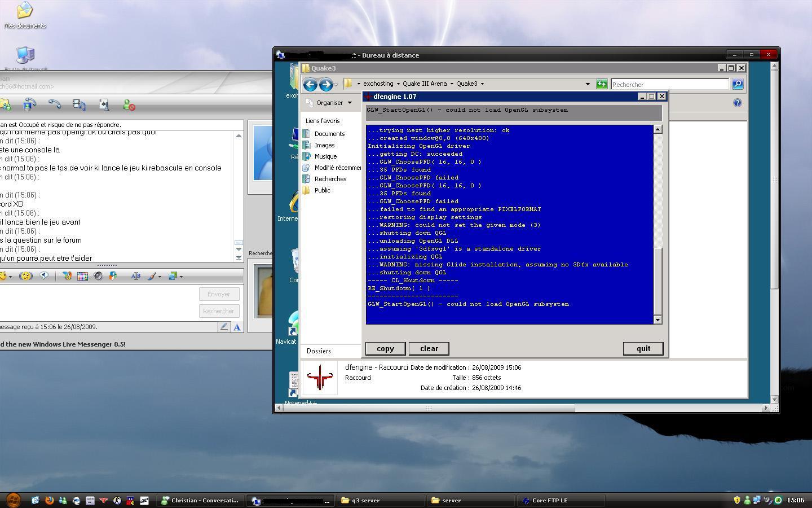
Task: Expand the Quake III Arena breadcrumb arrow
Action: click(452, 84)
